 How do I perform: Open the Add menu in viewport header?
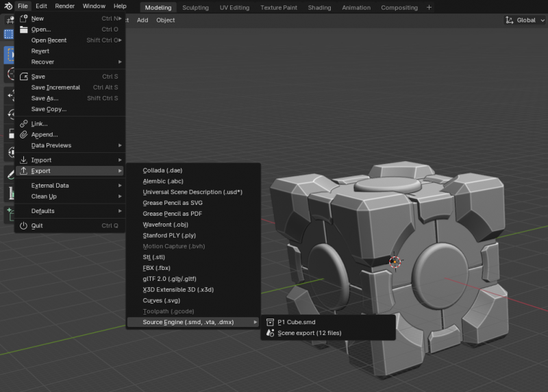click(x=142, y=21)
